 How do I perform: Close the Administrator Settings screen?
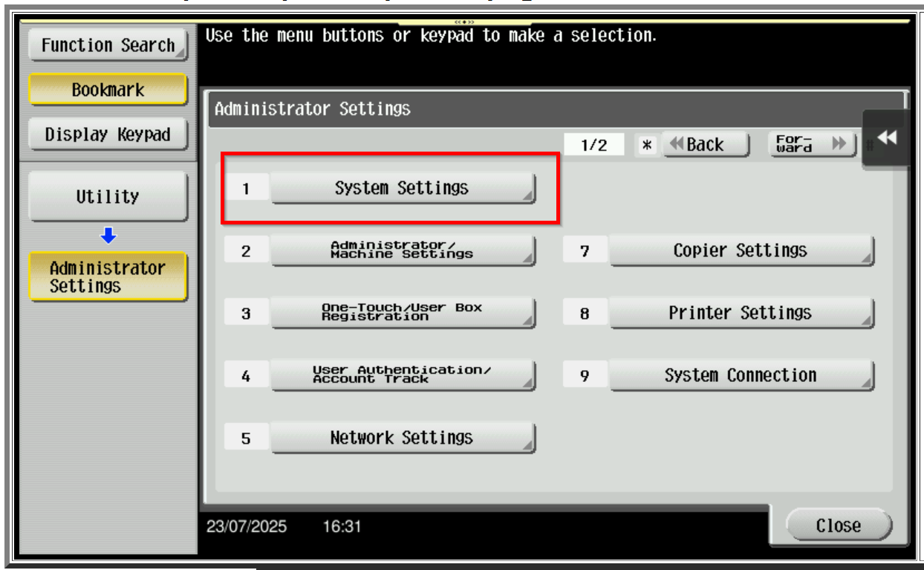838,525
